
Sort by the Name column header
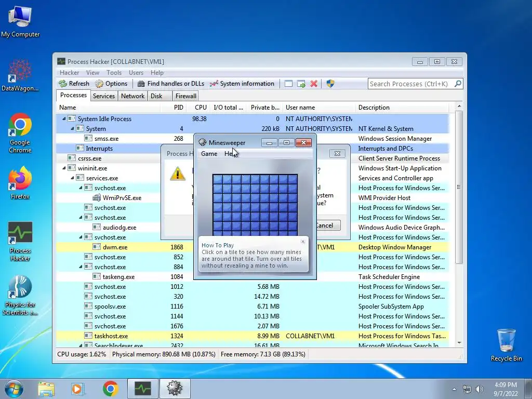(x=109, y=108)
